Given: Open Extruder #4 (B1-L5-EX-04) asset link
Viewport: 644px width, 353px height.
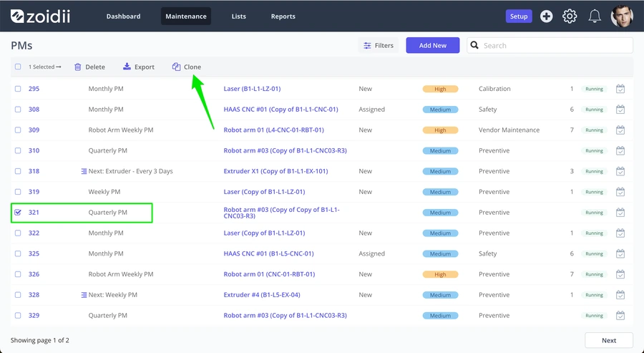Looking at the screenshot, I should [262, 295].
